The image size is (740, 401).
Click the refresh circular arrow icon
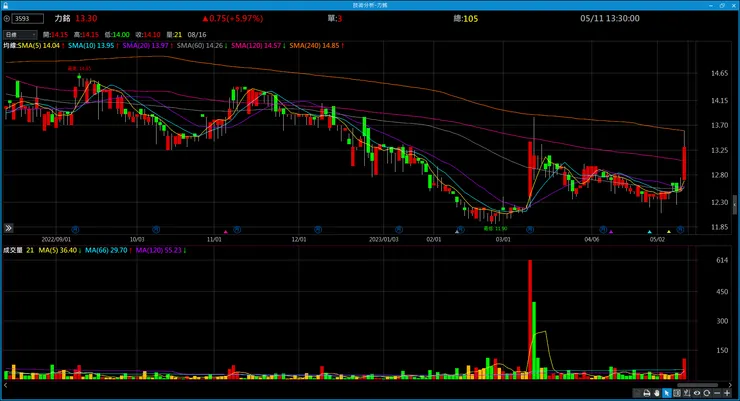706,393
